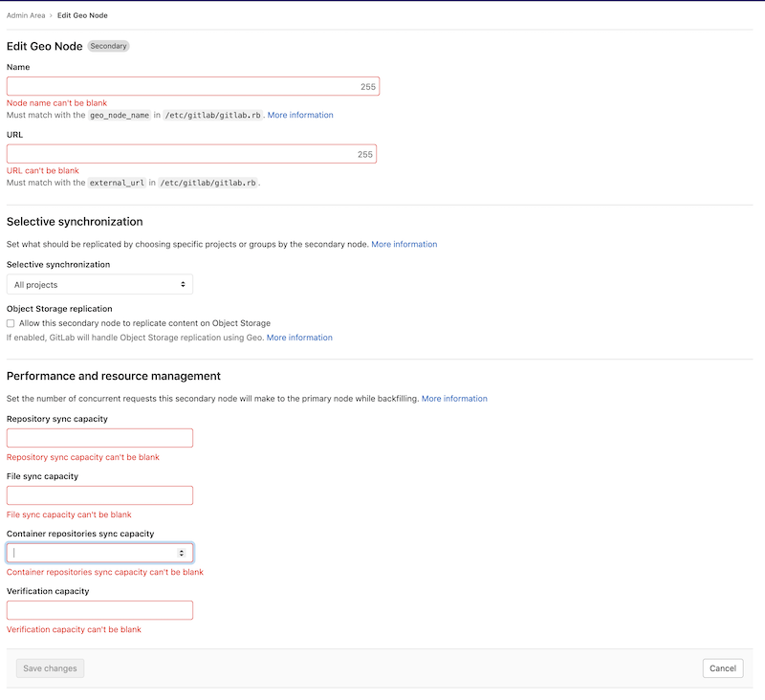The width and height of the screenshot is (765, 700).
Task: Focus the Repository sync capacity field
Action: 99,437
